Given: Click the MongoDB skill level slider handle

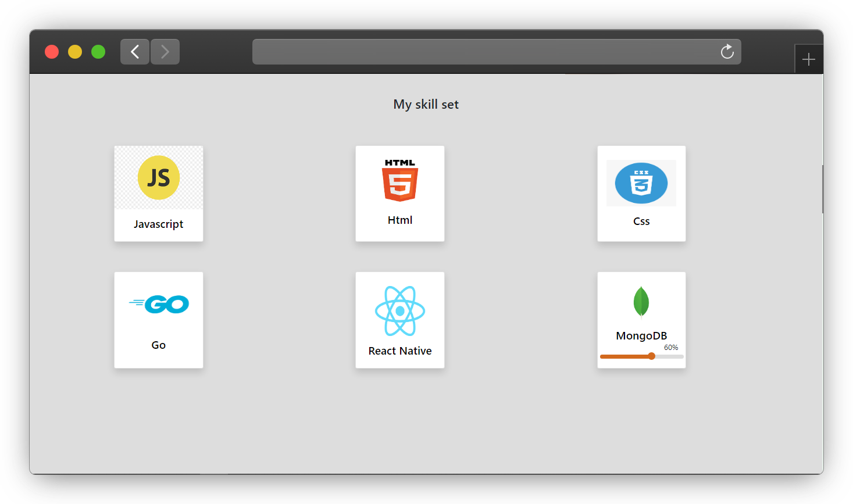Looking at the screenshot, I should 652,356.
